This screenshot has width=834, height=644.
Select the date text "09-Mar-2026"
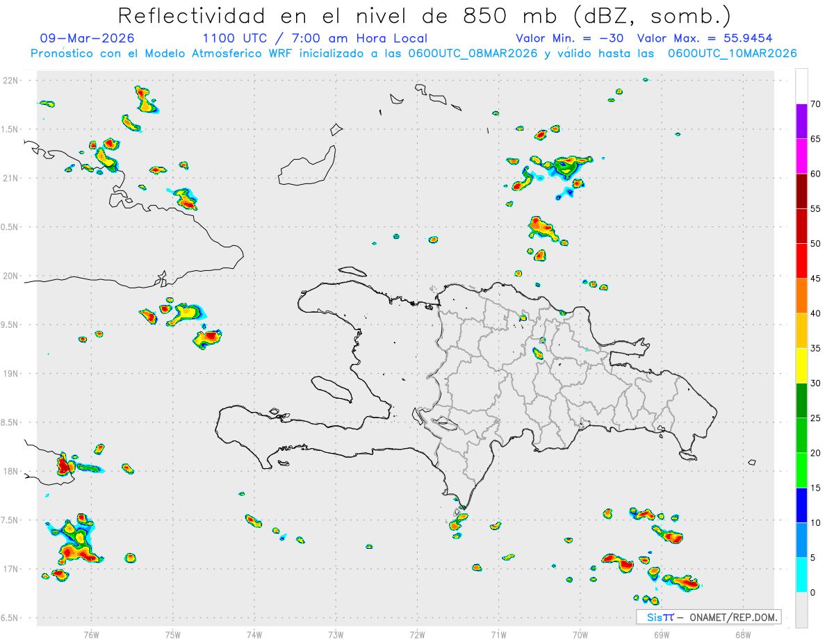(x=88, y=38)
